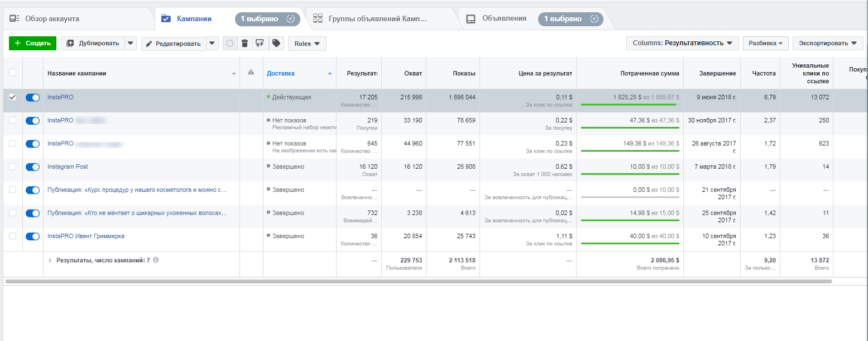Click the Уникальные клики по ссылке header
868x341 pixels.
811,74
